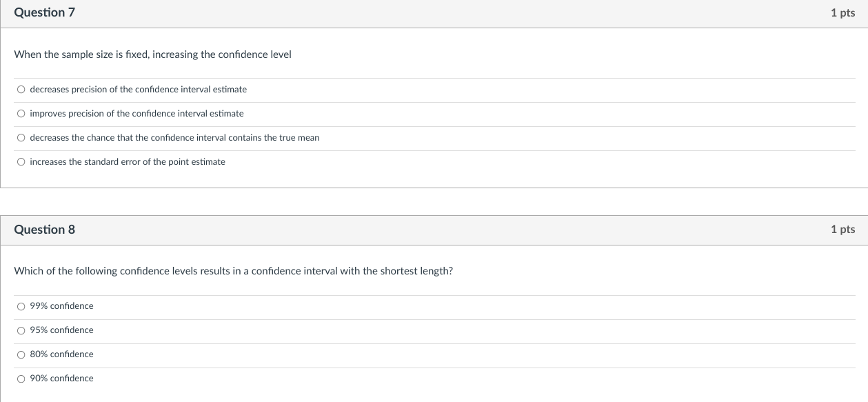Click the '99% confidence' answer label text
Image resolution: width=868 pixels, height=402 pixels.
[61, 306]
